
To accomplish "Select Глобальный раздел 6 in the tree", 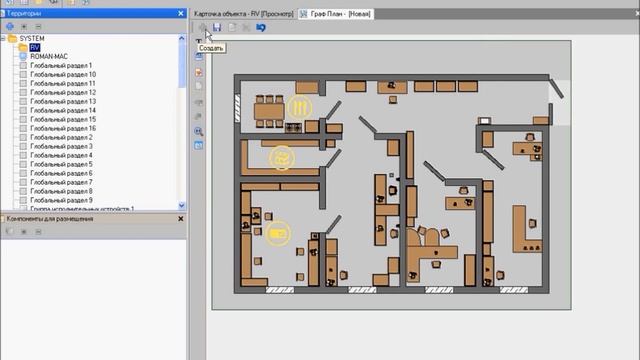I will (61, 173).
